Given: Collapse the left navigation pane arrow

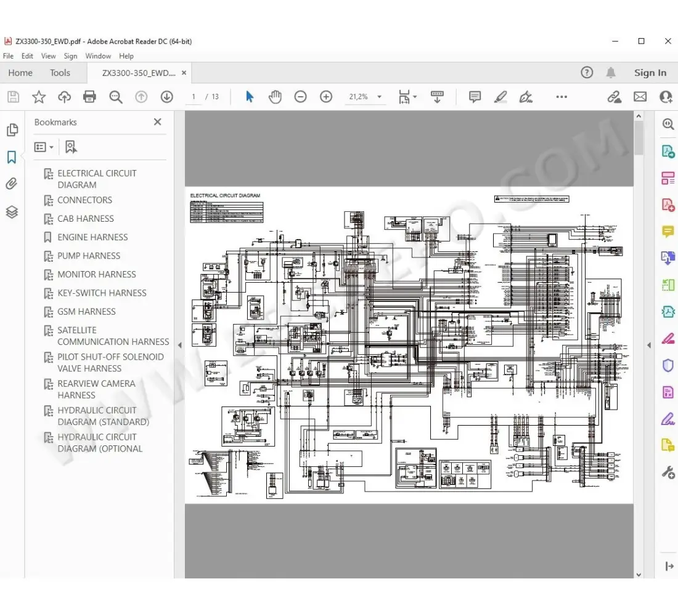Looking at the screenshot, I should [179, 346].
